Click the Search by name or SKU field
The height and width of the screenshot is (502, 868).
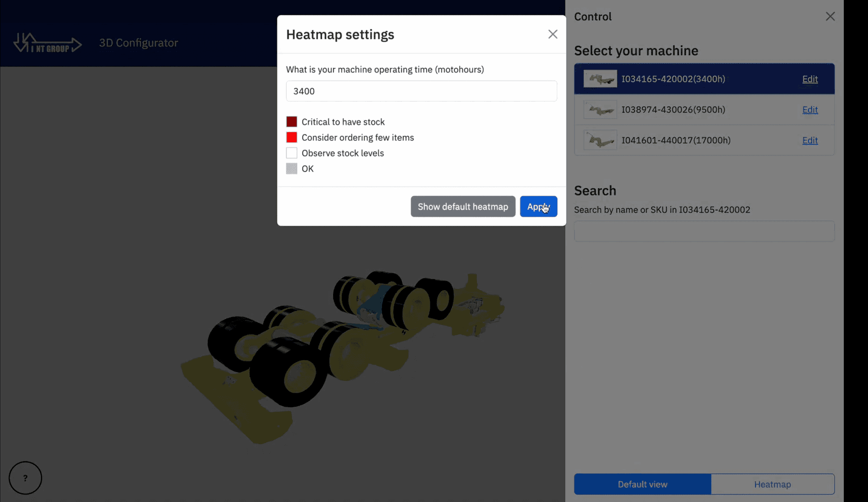click(704, 231)
